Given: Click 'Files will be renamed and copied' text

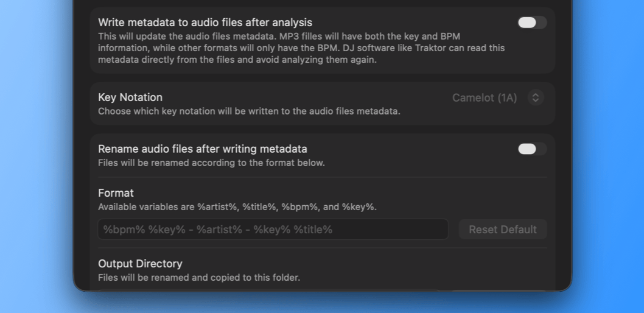Looking at the screenshot, I should point(199,278).
